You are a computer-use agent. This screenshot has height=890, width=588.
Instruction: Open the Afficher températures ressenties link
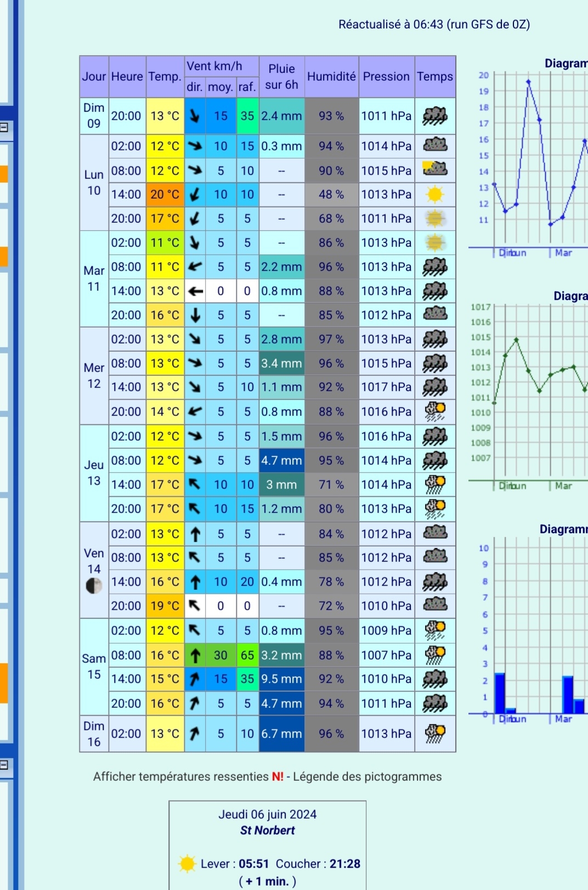[181, 776]
